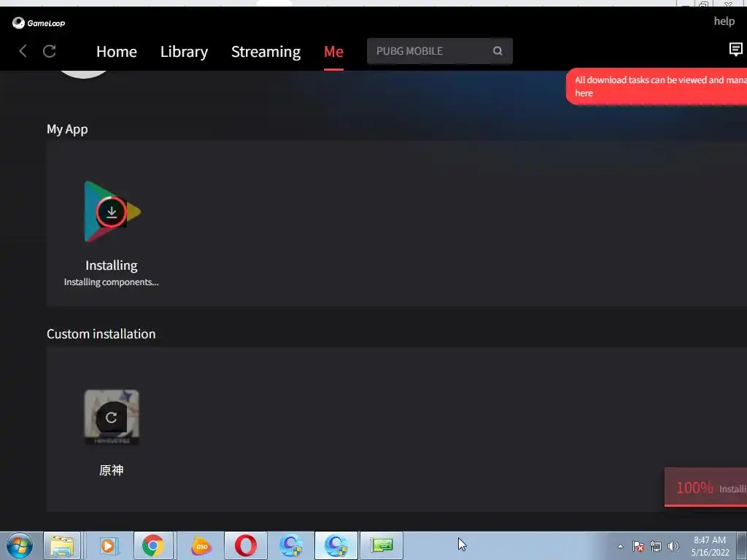The height and width of the screenshot is (560, 747).
Task: Switch to the active GameLoop taskbar window
Action: coord(336,545)
